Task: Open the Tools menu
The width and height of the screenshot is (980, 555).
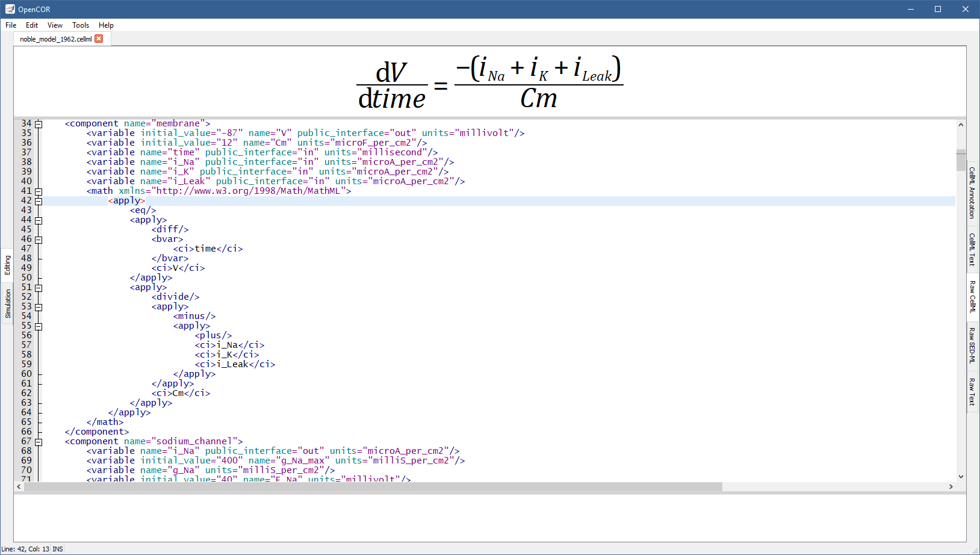Action: [81, 25]
